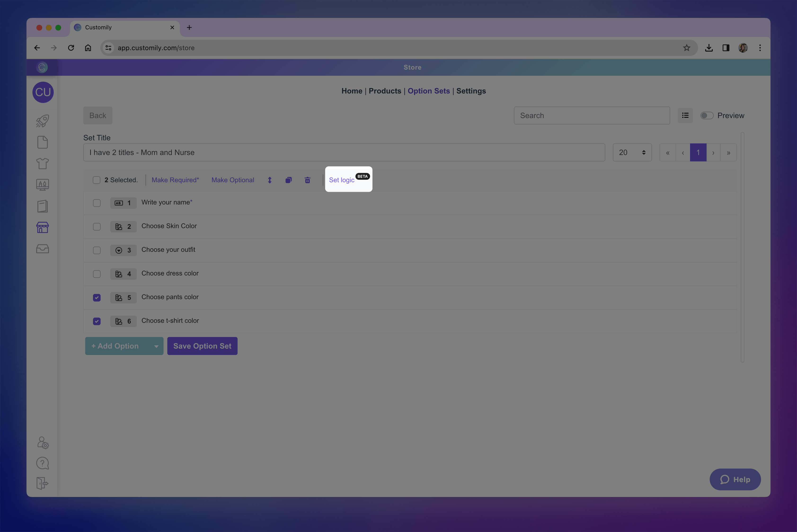Toggle the select-all checkbox beside 2 Selected
Viewport: 797px width, 532px height.
(x=96, y=180)
